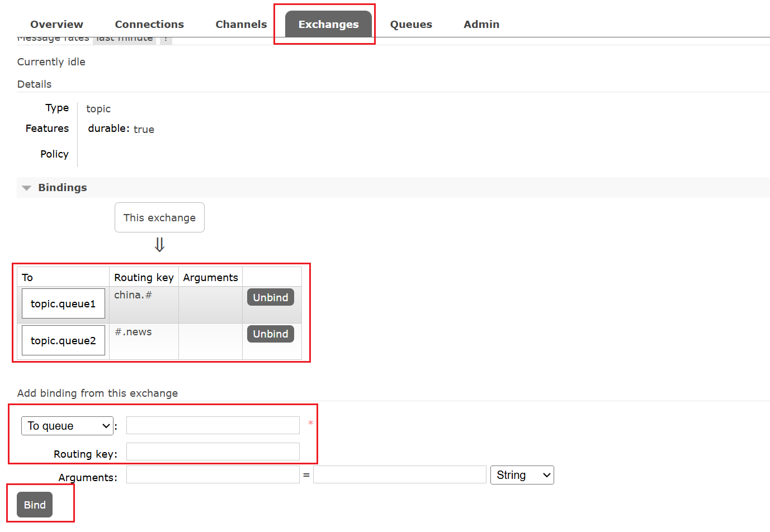Focus the destination queue name field
Screen dimensions: 770x532
pyautogui.click(x=213, y=425)
